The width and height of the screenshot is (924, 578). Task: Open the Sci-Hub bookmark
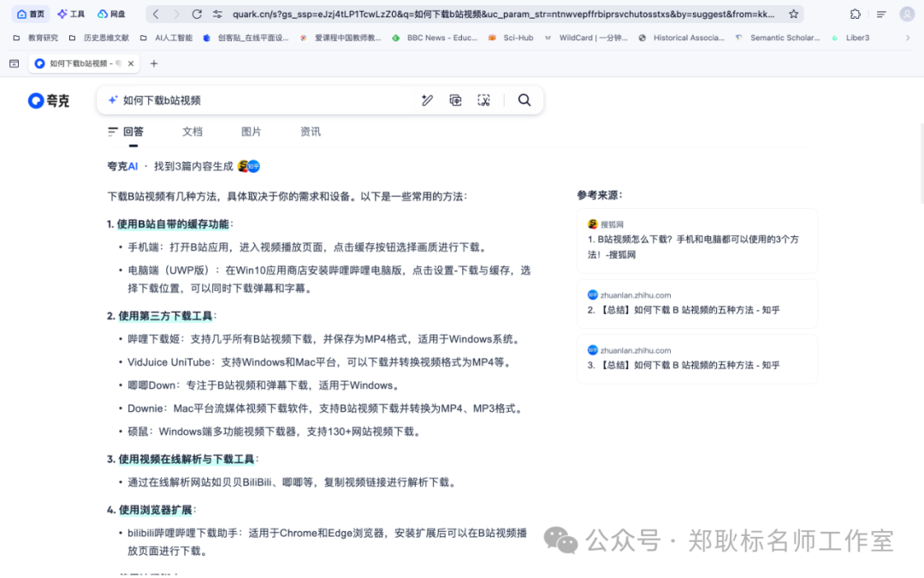pyautogui.click(x=511, y=38)
